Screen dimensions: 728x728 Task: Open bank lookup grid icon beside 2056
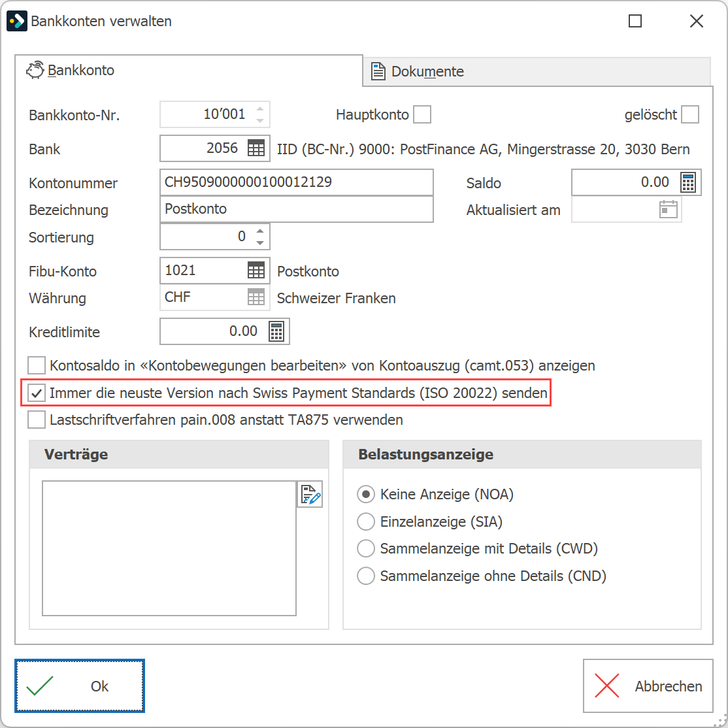point(256,148)
